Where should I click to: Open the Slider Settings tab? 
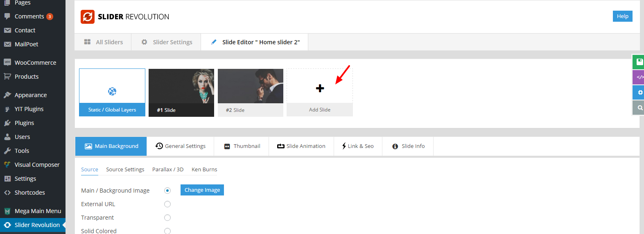(166, 42)
